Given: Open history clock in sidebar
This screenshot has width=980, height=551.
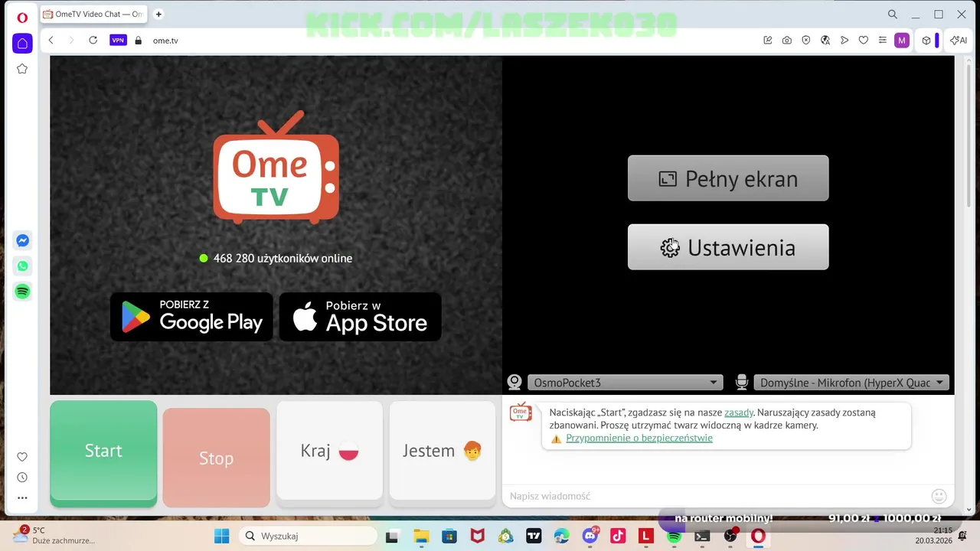Looking at the screenshot, I should pos(22,478).
